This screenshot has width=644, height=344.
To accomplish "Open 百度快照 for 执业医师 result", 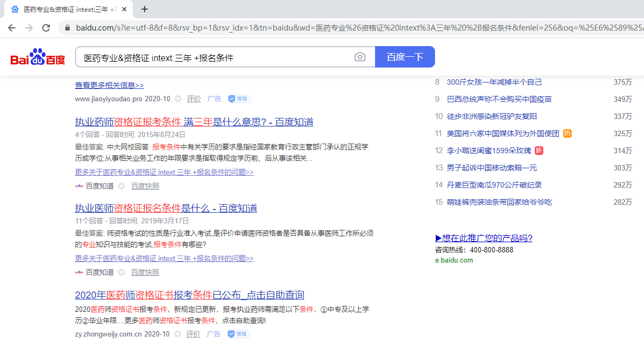I will (145, 272).
